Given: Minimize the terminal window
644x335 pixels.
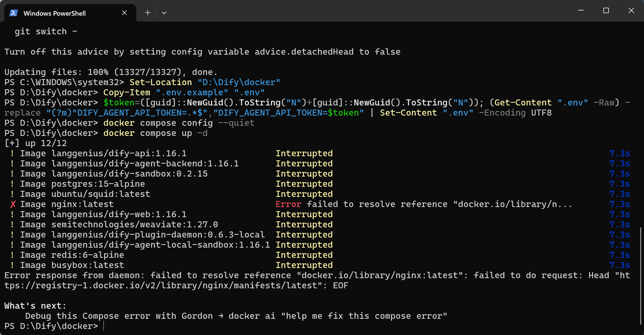Looking at the screenshot, I should [x=581, y=10].
